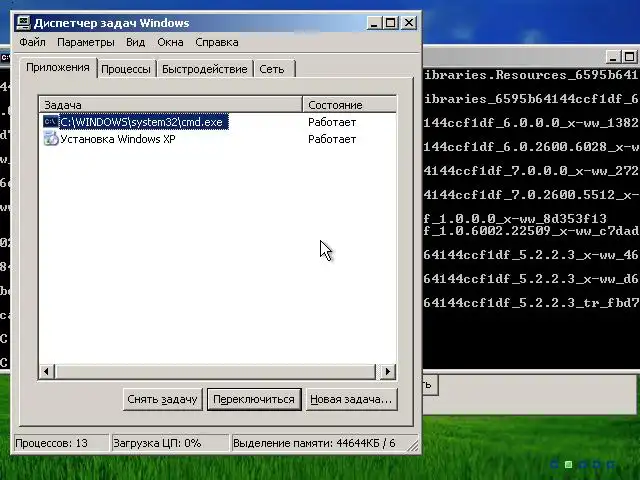Maximize the cmd window behind Task Manager
The image size is (640, 480).
point(629,57)
